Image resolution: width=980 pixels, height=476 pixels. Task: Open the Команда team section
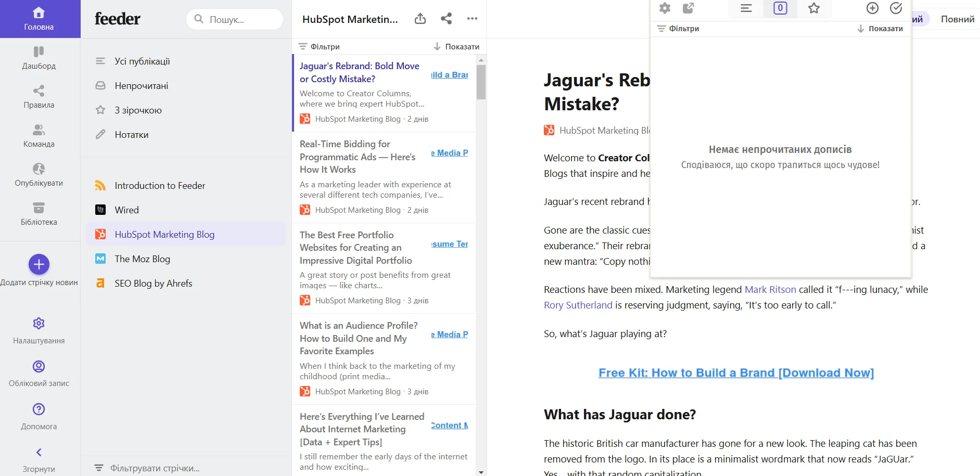point(39,136)
